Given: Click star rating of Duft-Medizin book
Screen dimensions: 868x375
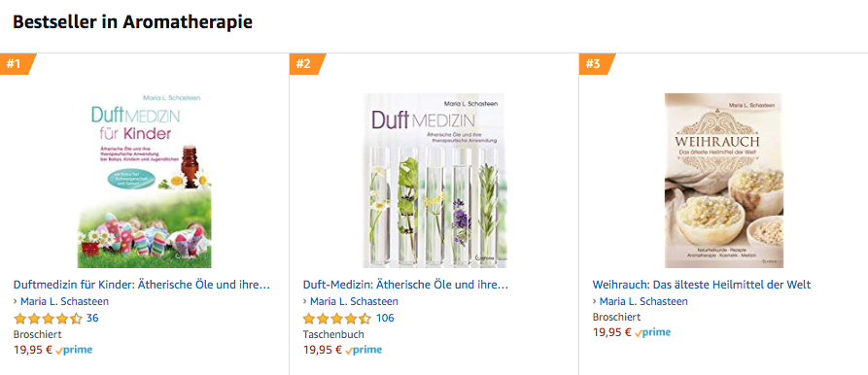Looking at the screenshot, I should point(337,319).
